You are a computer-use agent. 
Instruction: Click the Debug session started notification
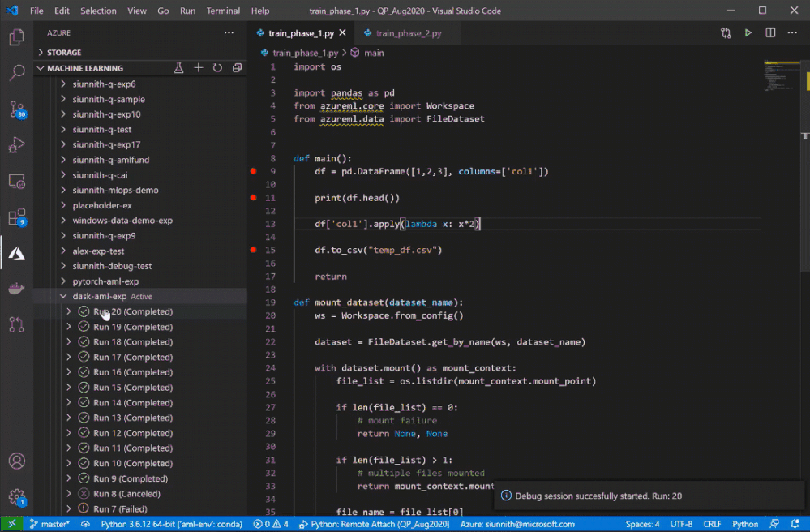(x=649, y=496)
